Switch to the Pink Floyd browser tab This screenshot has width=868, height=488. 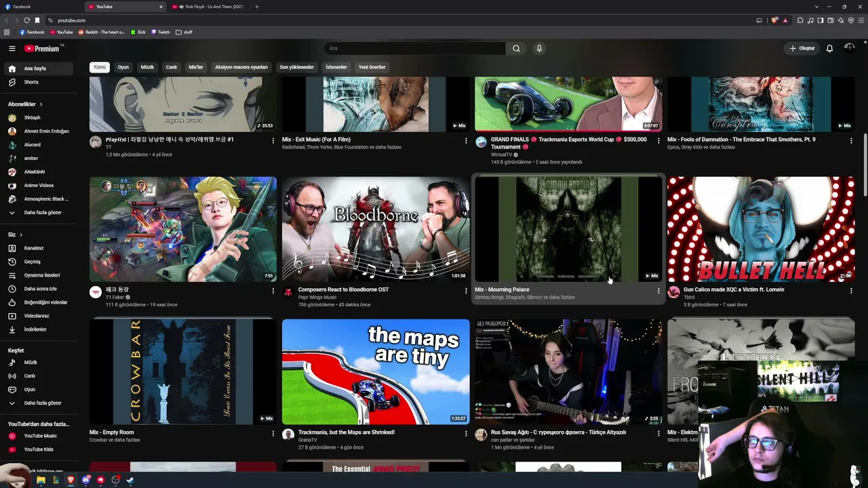(x=208, y=7)
